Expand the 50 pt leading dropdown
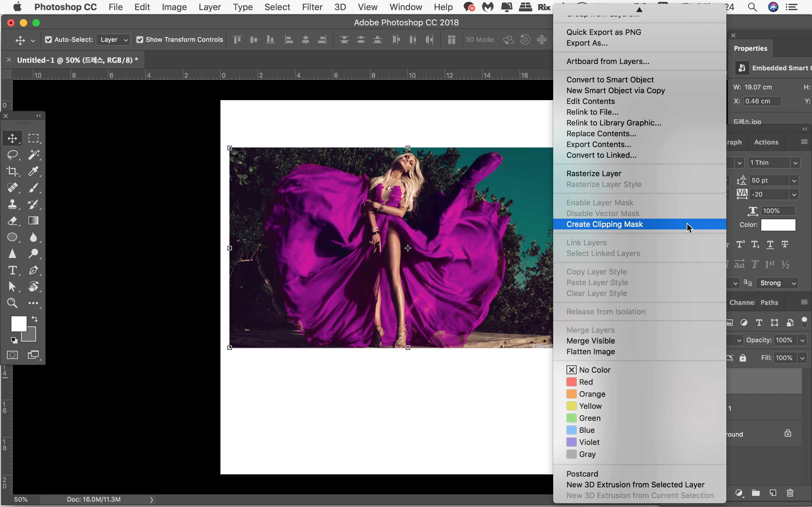 click(x=794, y=181)
